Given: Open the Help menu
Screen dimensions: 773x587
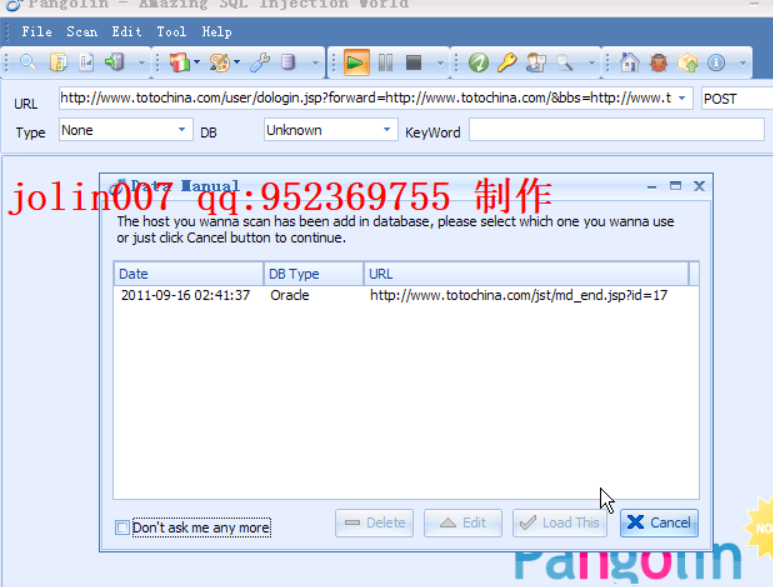Looking at the screenshot, I should click(x=217, y=32).
